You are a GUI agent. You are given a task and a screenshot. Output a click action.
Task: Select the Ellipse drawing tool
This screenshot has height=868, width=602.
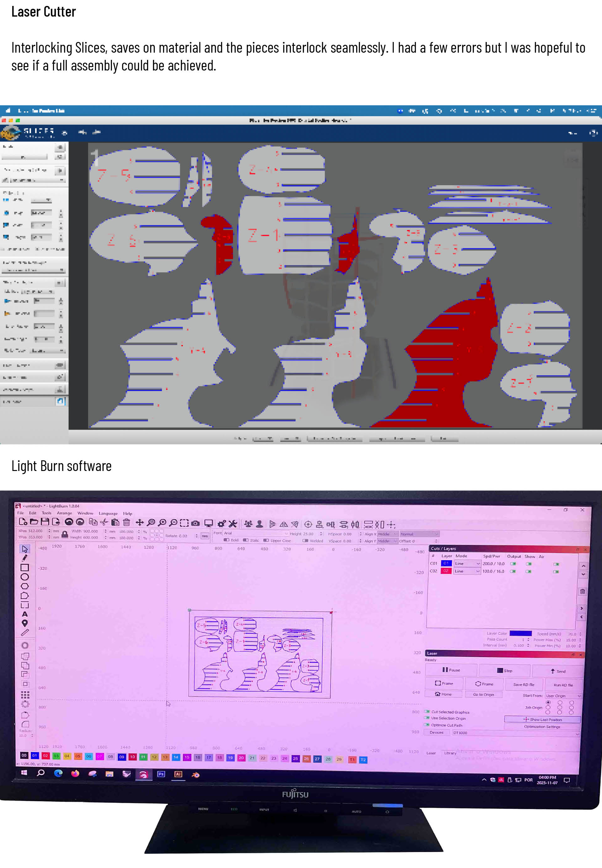tap(25, 577)
